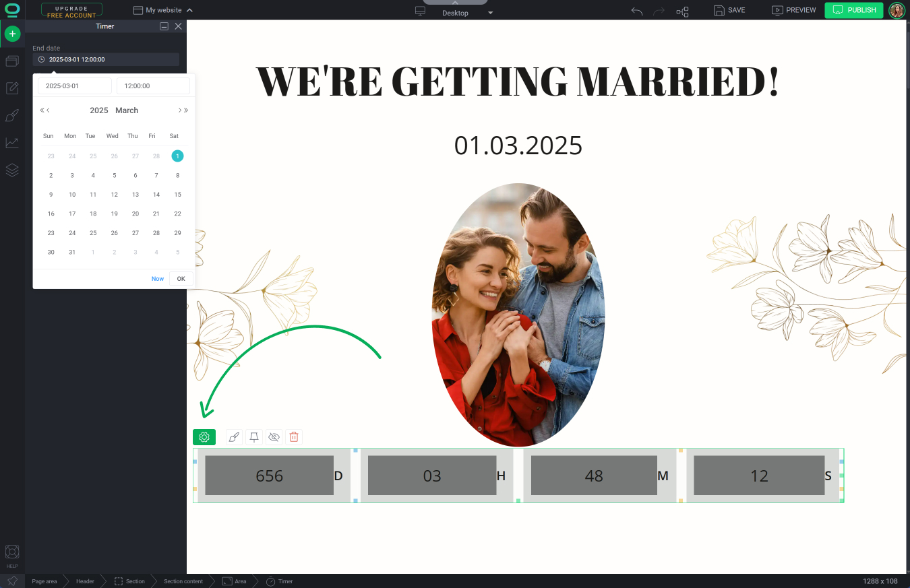
Task: Select Page area breadcrumb
Action: (44, 581)
